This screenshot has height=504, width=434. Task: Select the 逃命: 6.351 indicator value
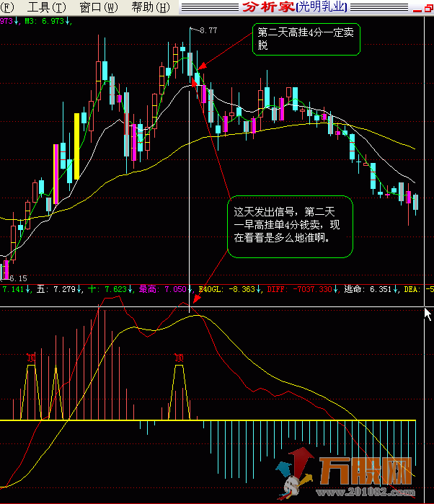click(371, 289)
